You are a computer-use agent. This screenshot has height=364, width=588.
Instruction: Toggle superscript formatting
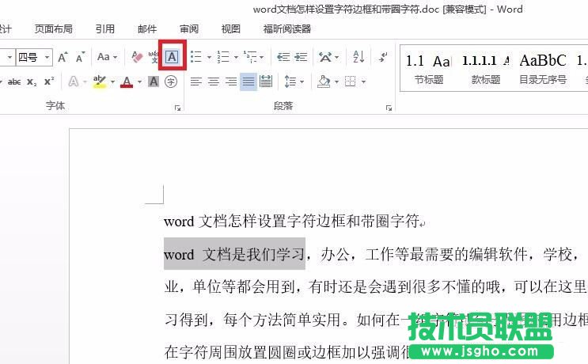click(49, 82)
